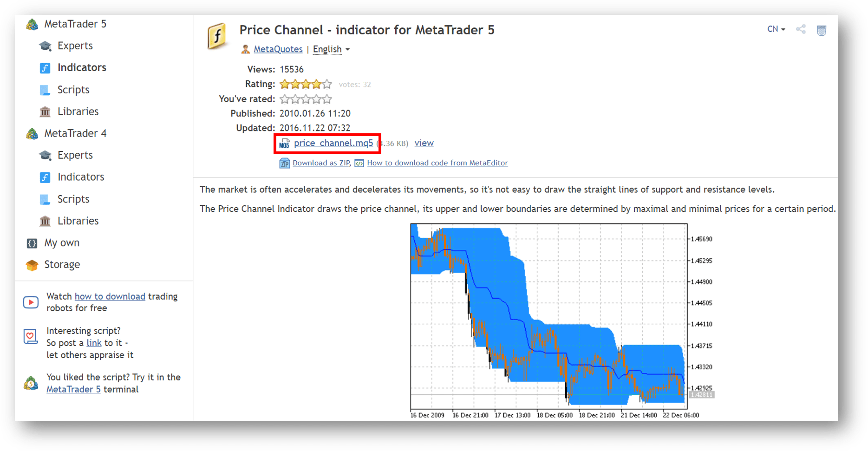Click the heart bookmark icon beside Interesting script
Screen dimensions: 868x451
[31, 337]
